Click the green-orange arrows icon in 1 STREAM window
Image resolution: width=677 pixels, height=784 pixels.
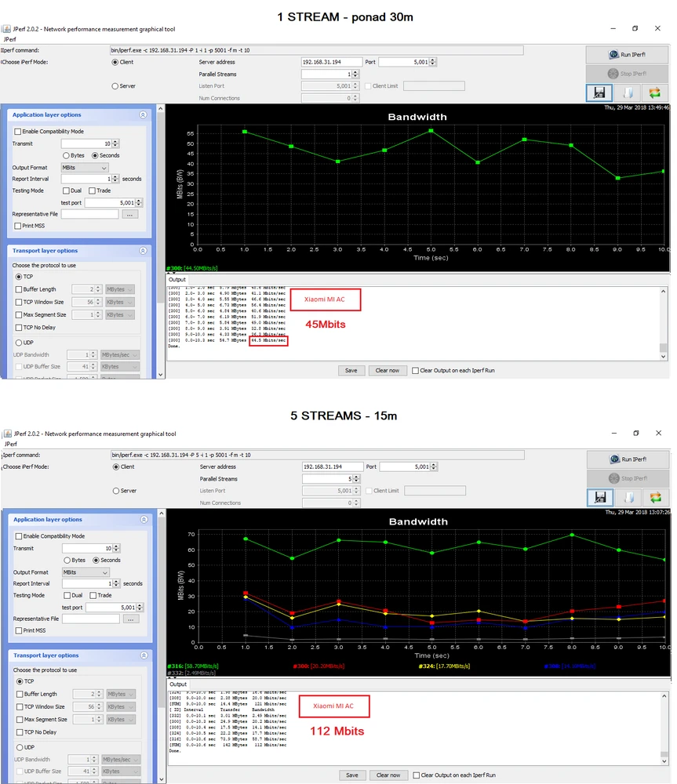pos(654,93)
